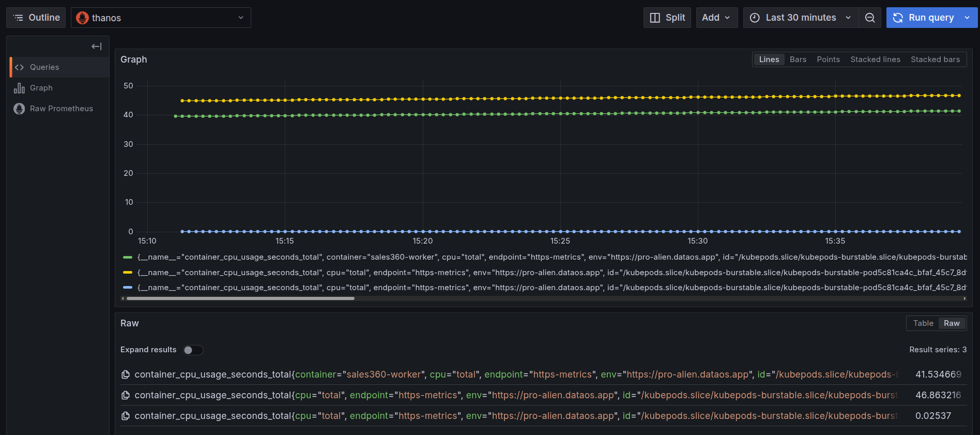
Task: Click the Run query button
Action: 924,18
